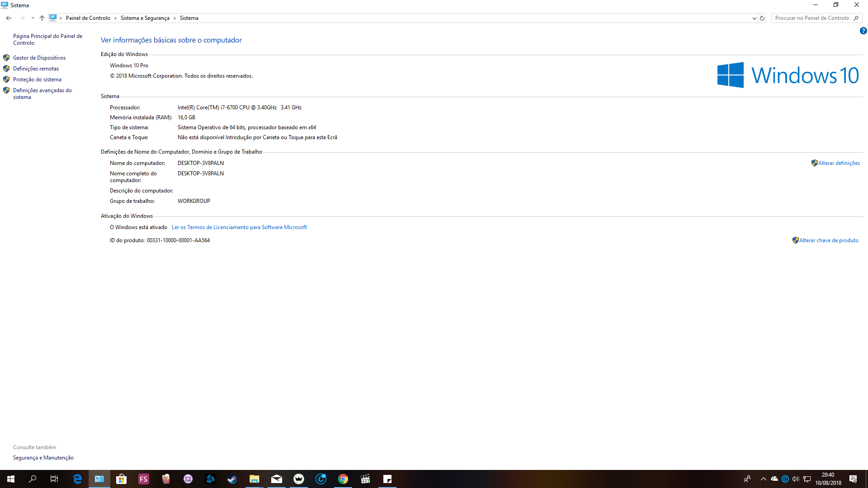Open Proteção do sistema link
This screenshot has width=868, height=488.
(x=37, y=80)
